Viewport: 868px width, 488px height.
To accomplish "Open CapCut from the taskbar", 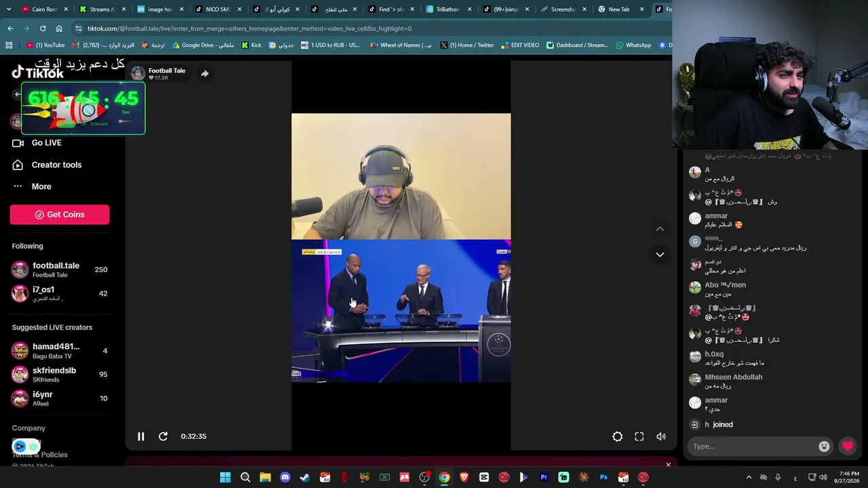I will pos(484,478).
